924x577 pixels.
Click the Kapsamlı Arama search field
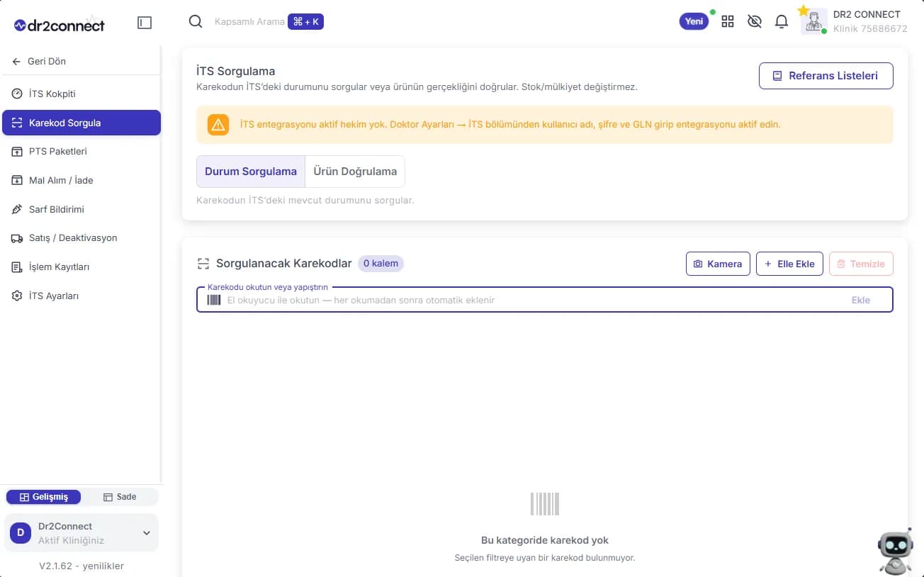coord(249,22)
